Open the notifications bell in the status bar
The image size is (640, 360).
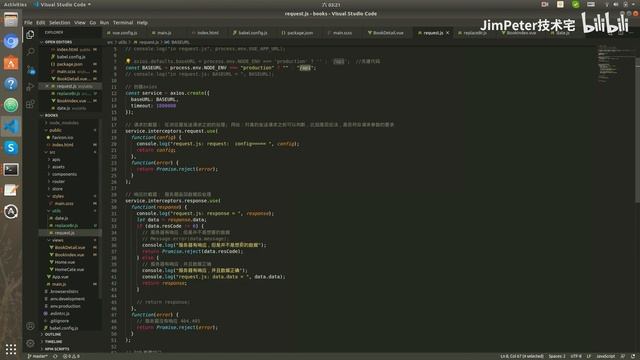633,356
